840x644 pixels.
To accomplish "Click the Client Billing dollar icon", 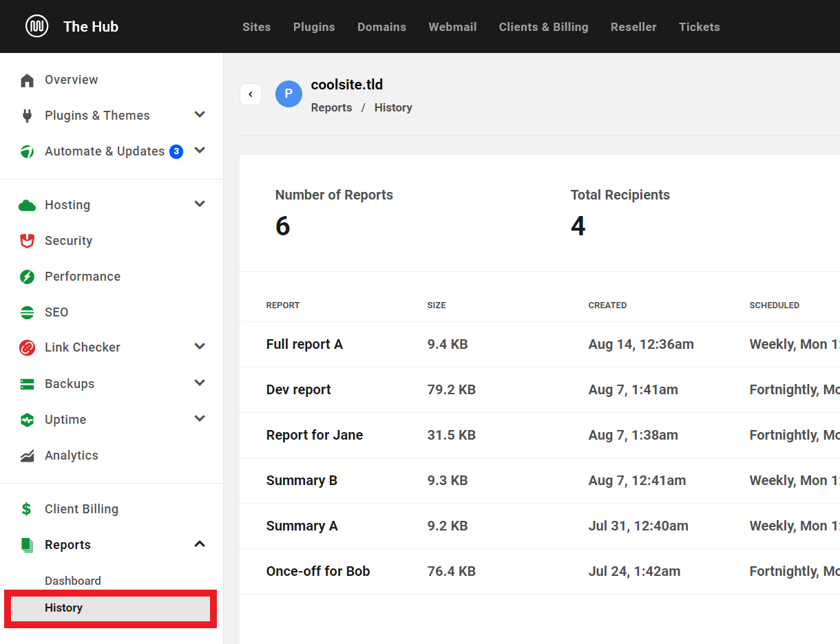I will pos(26,509).
